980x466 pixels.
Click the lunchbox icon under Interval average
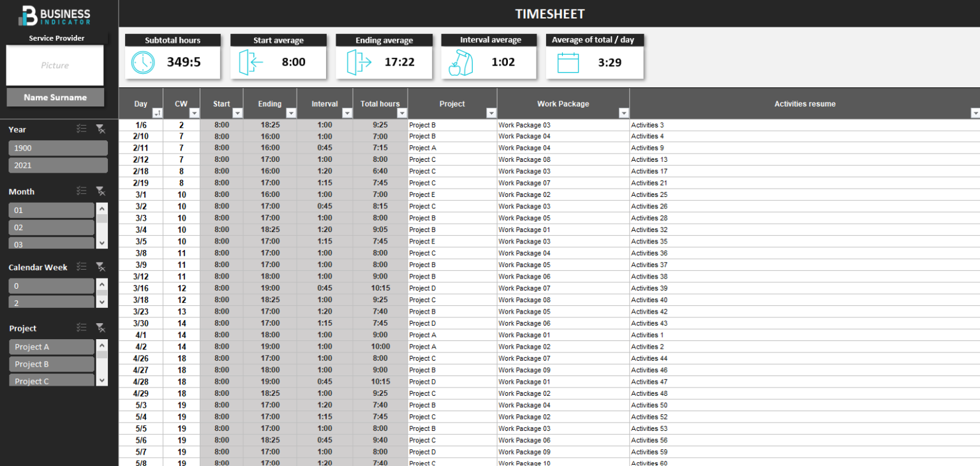tap(461, 61)
